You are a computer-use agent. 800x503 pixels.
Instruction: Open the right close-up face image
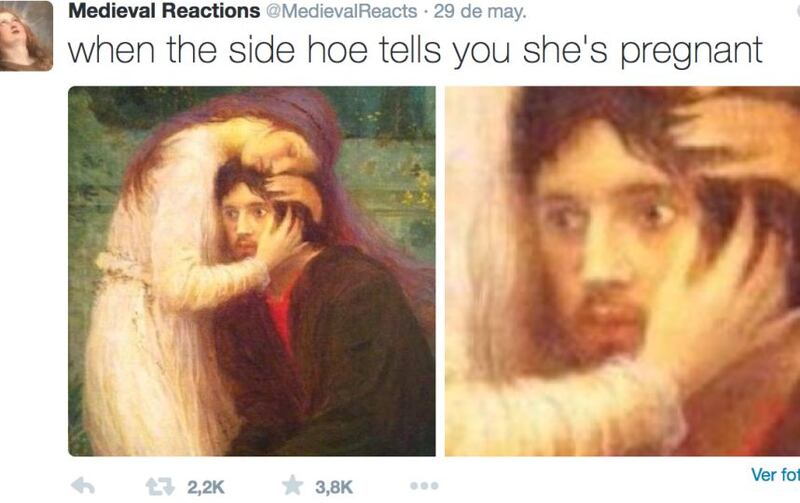622,271
